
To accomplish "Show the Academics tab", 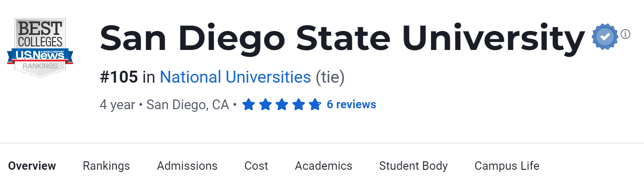I will pos(324,166).
